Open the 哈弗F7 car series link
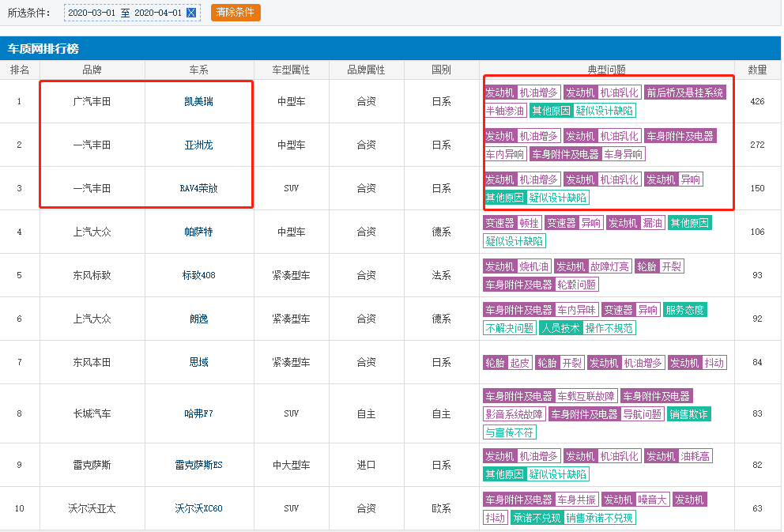Viewport: 784px width, 532px height. click(x=198, y=414)
